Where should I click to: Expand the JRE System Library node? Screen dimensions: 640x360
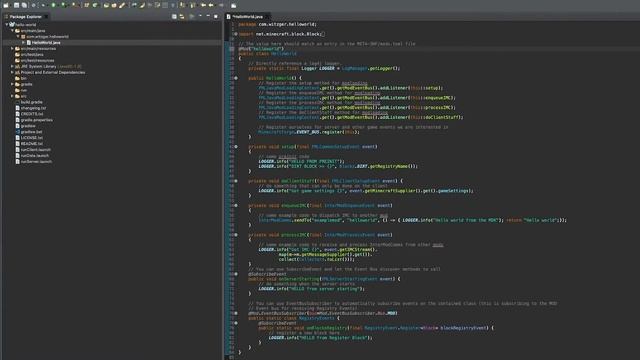tap(12, 66)
